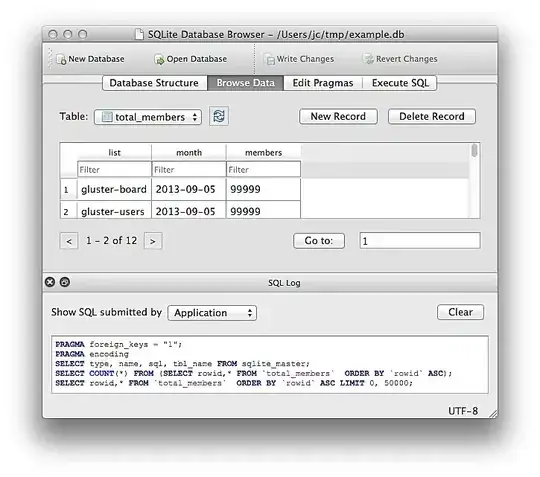Viewport: 540px width, 477px height.
Task: Select the gluster-users cell
Action: click(114, 209)
